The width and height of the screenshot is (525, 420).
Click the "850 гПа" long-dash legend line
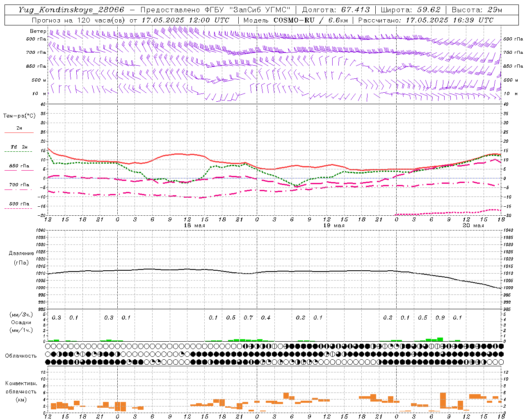pyautogui.click(x=19, y=170)
